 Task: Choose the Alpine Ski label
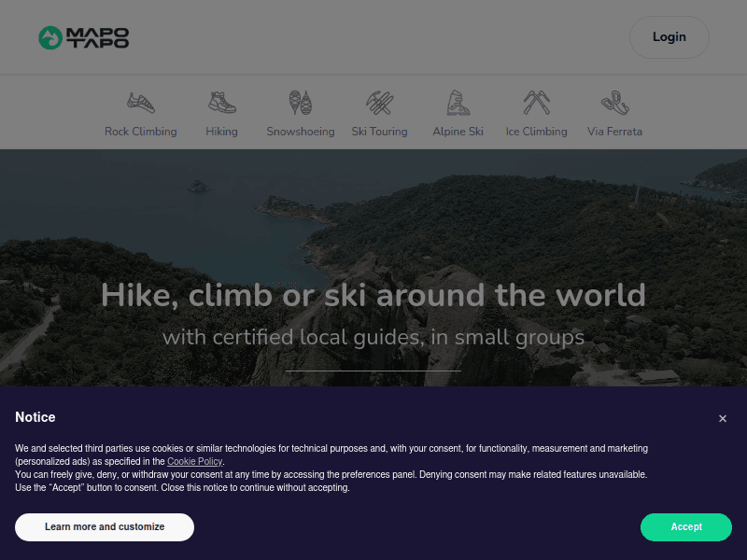click(x=458, y=132)
